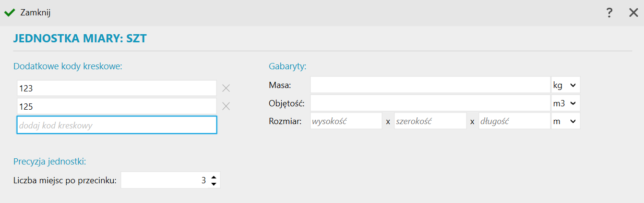Image resolution: width=644 pixels, height=203 pixels.
Task: Focus the wysokość size field
Action: pos(346,122)
